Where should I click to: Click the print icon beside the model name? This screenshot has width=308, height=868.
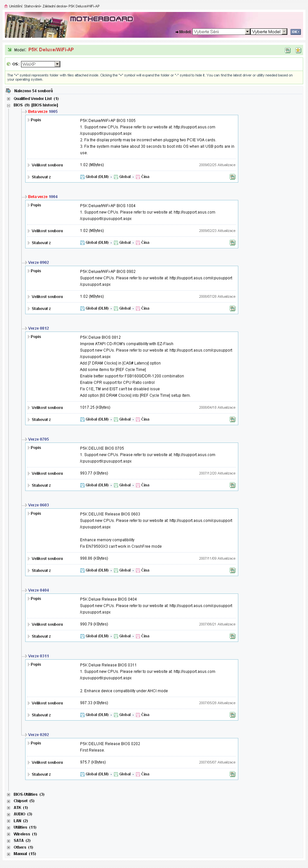(x=287, y=50)
